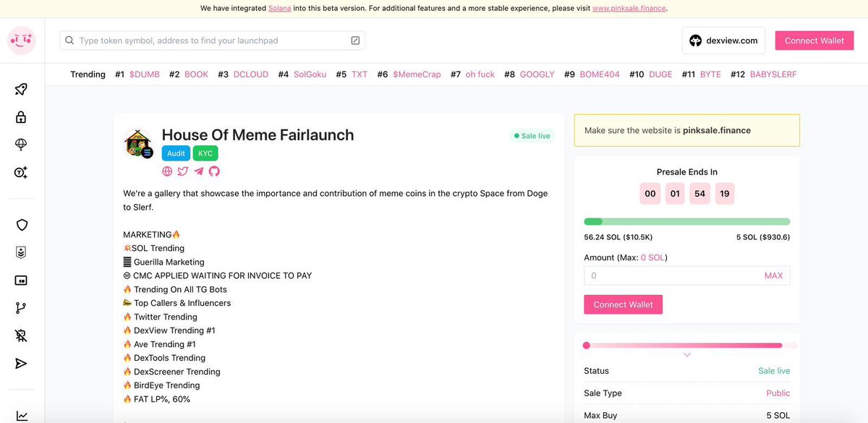
Task: Follow the Solana link in banner
Action: (281, 8)
